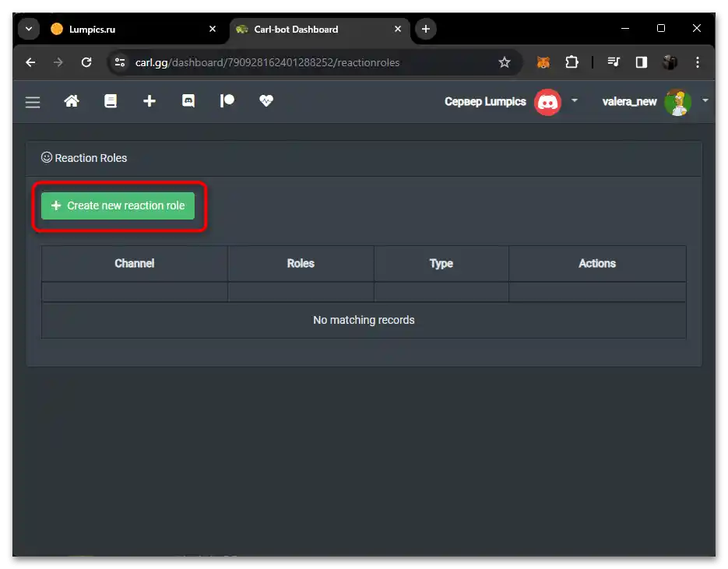Go forward in browser history
Image resolution: width=728 pixels, height=569 pixels.
[58, 62]
